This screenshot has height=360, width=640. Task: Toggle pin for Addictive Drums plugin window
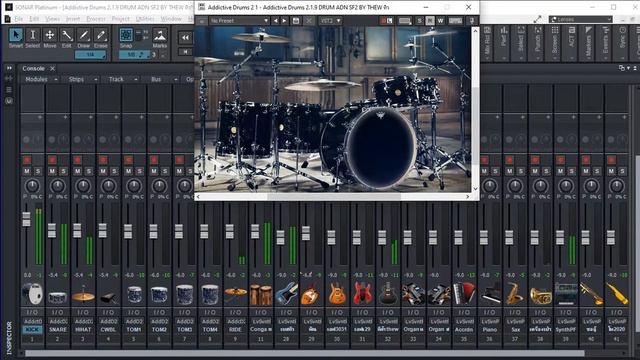(472, 20)
